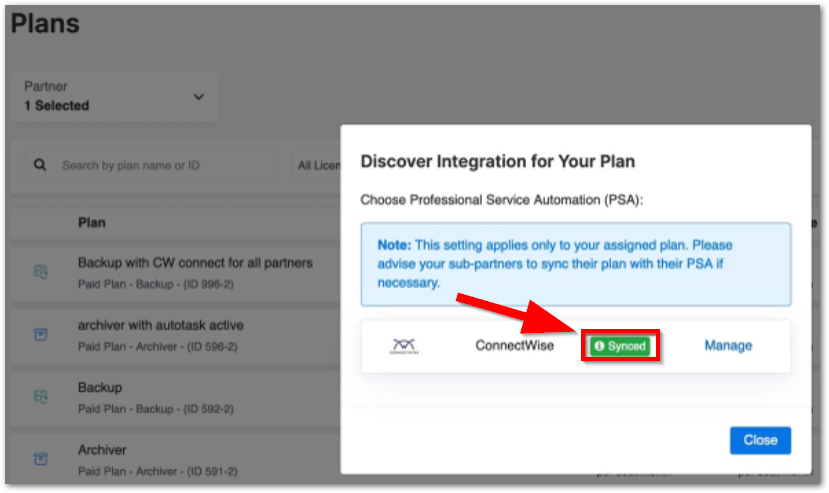Expand the Partner '1 Selected' dropdown
The width and height of the screenshot is (829, 493).
point(198,97)
